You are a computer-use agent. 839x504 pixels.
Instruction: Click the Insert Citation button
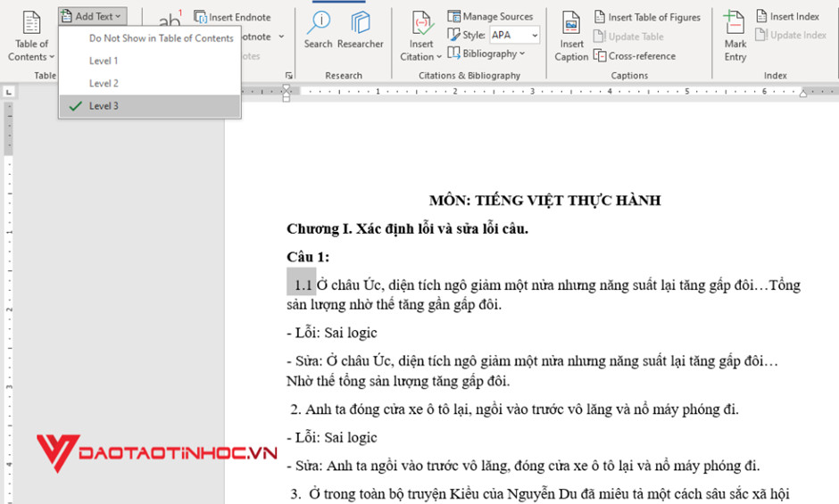pos(420,37)
